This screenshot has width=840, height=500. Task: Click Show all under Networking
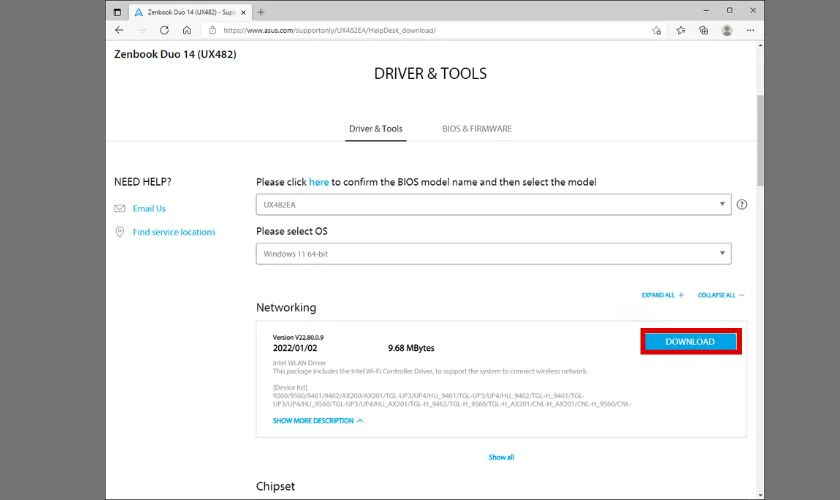(x=501, y=457)
